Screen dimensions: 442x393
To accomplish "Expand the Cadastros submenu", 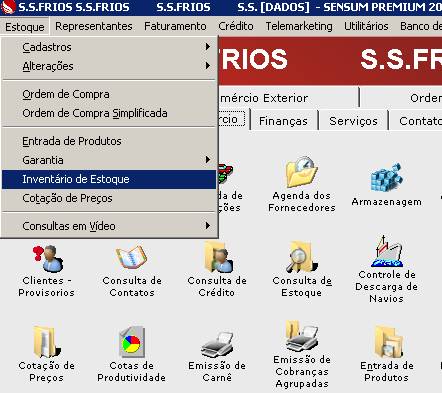I will pos(109,47).
